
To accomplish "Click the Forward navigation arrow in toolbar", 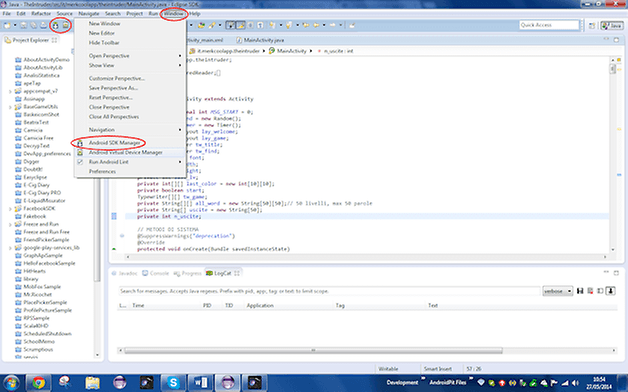I will (x=333, y=25).
